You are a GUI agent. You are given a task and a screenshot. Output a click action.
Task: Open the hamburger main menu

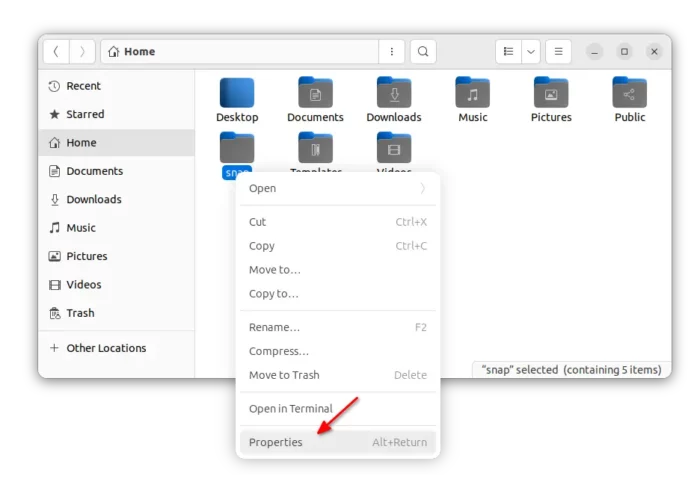coord(558,52)
